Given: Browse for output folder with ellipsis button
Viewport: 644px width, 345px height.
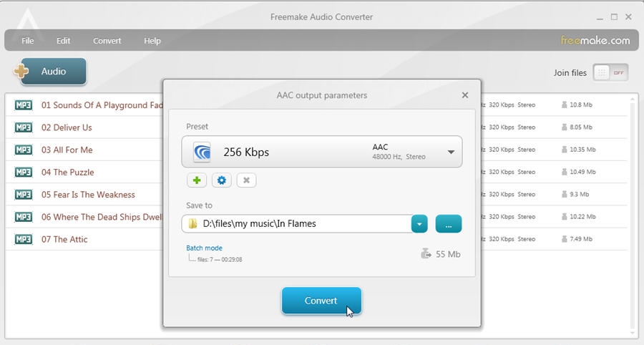Looking at the screenshot, I should pyautogui.click(x=449, y=224).
